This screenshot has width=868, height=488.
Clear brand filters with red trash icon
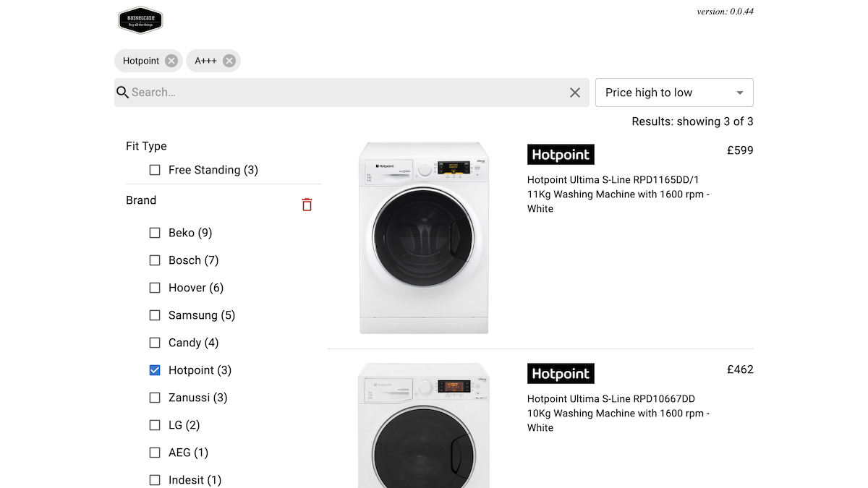tap(307, 205)
